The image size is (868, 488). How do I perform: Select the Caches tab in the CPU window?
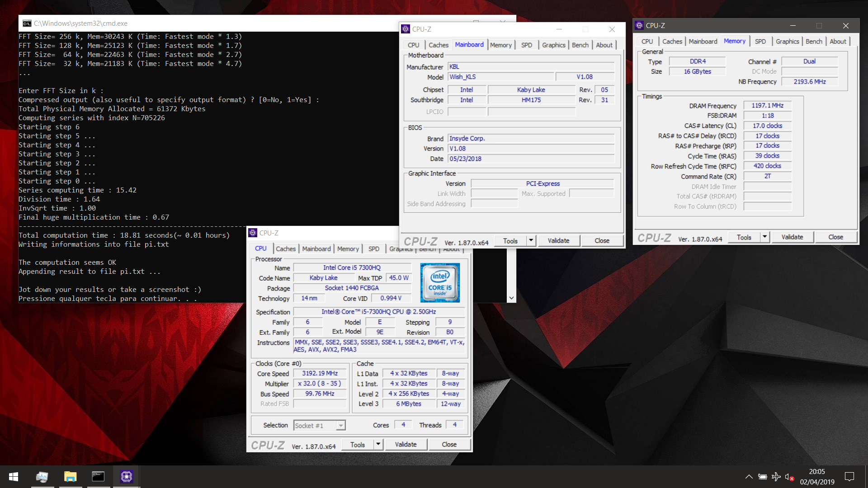pyautogui.click(x=285, y=249)
